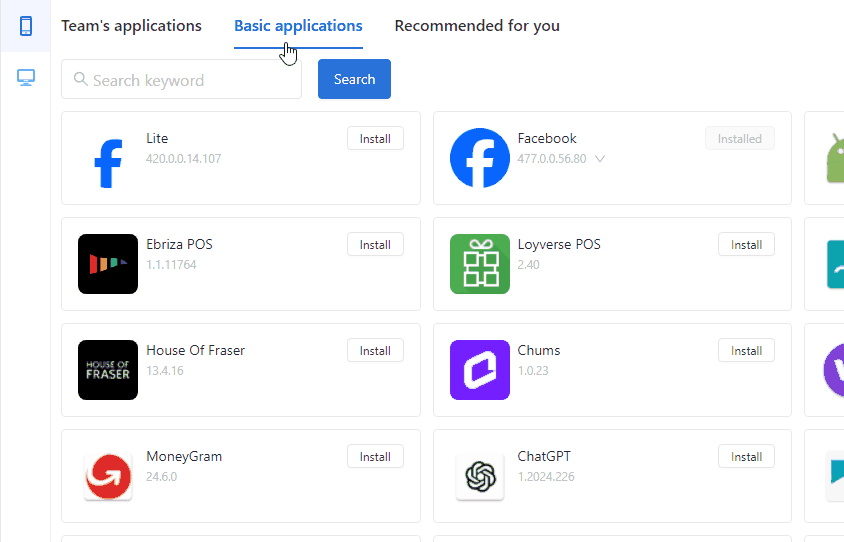
Task: Select the desktop monitor sidebar icon
Action: [x=26, y=78]
